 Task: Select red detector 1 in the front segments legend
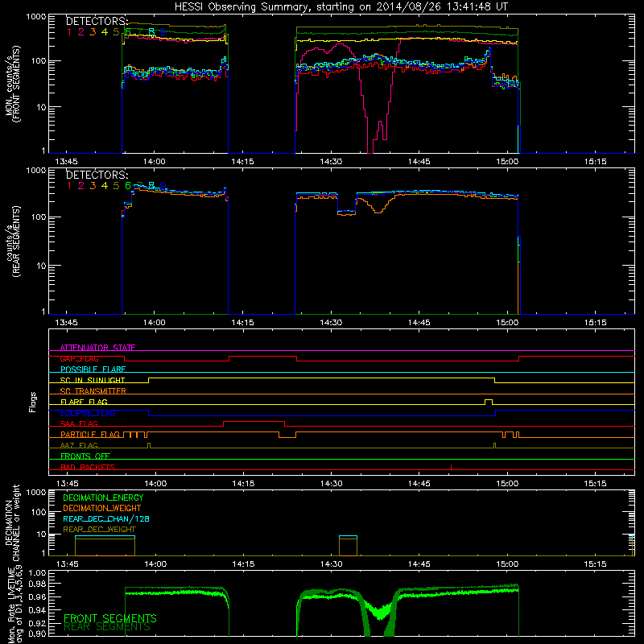coord(69,32)
